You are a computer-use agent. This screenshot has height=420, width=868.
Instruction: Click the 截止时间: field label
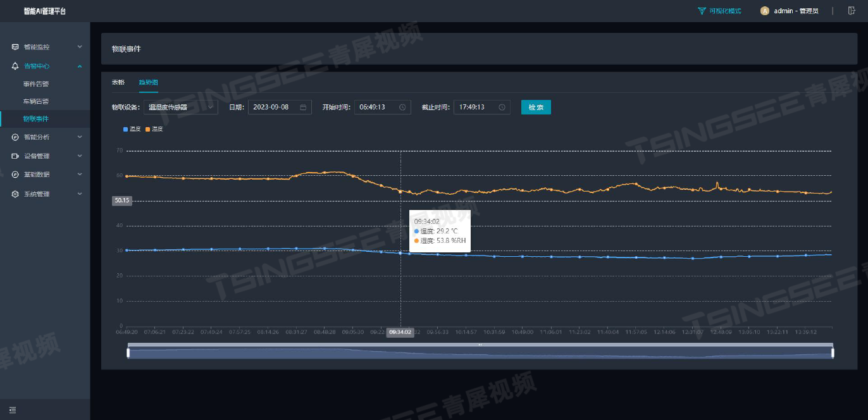pos(436,107)
